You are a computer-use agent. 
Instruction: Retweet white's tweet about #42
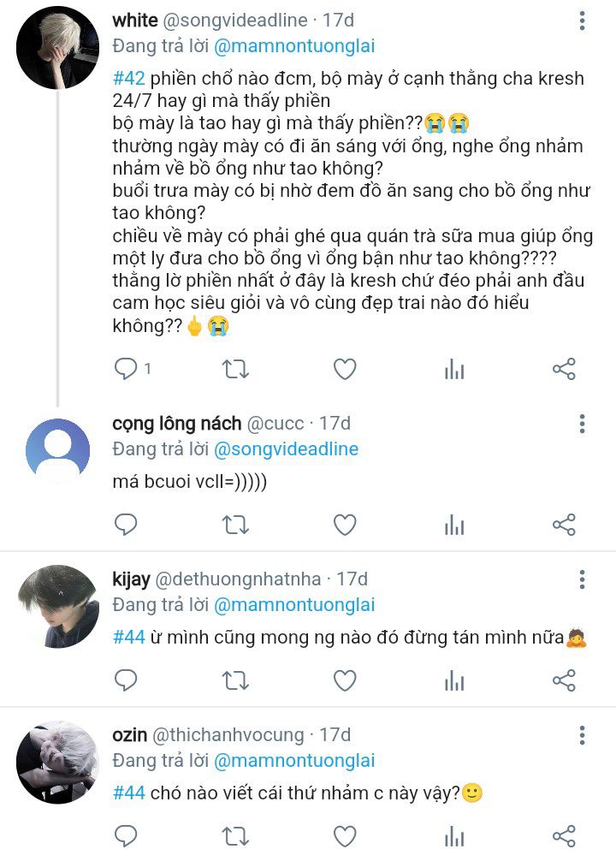[x=235, y=369]
